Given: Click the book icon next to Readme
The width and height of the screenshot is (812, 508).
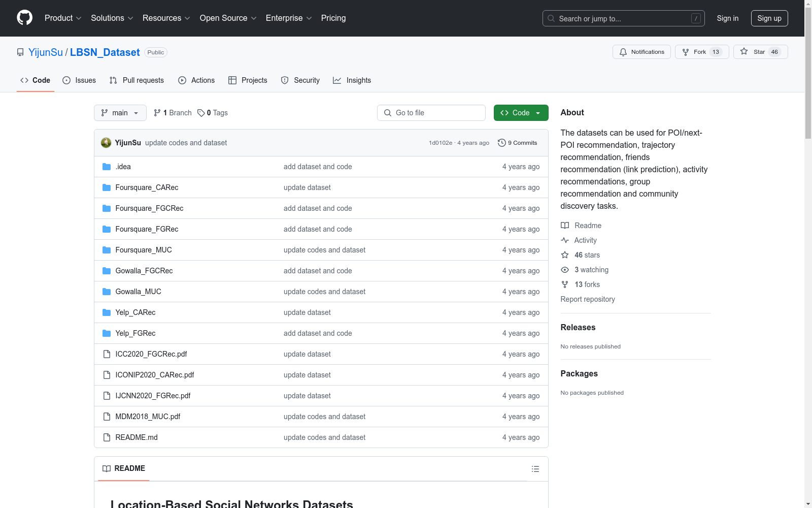Looking at the screenshot, I should [x=565, y=226].
